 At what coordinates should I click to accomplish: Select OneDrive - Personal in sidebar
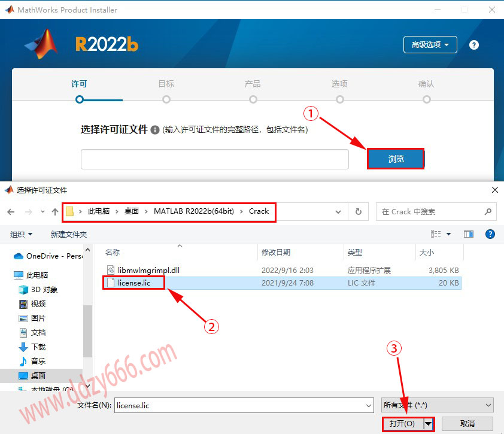[48, 256]
